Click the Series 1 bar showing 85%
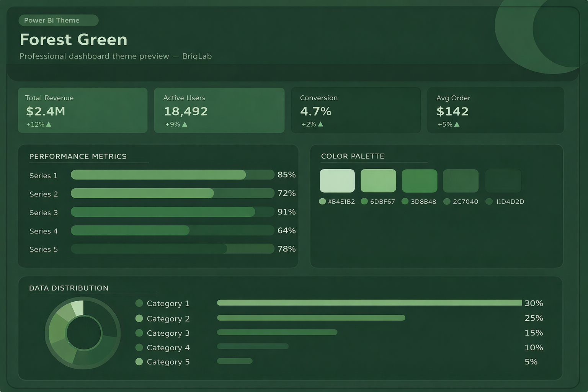 pos(158,175)
